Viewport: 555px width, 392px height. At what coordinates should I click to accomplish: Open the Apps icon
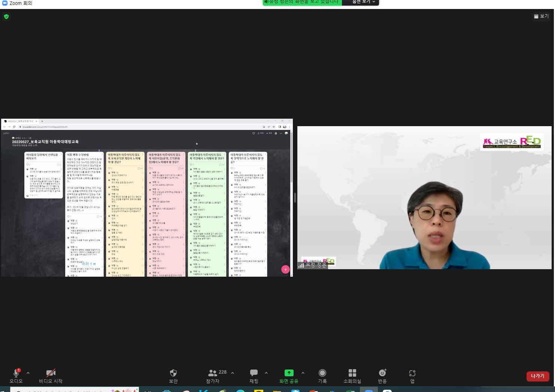(412, 375)
